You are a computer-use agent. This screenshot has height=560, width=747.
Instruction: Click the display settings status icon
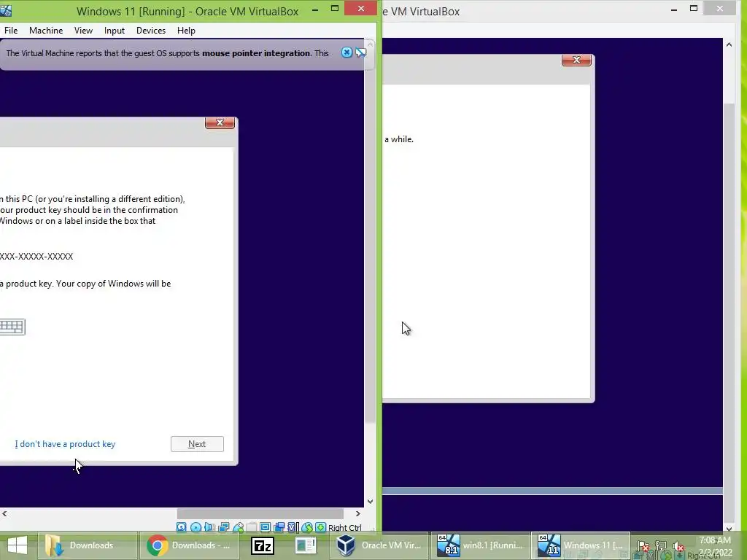click(266, 527)
